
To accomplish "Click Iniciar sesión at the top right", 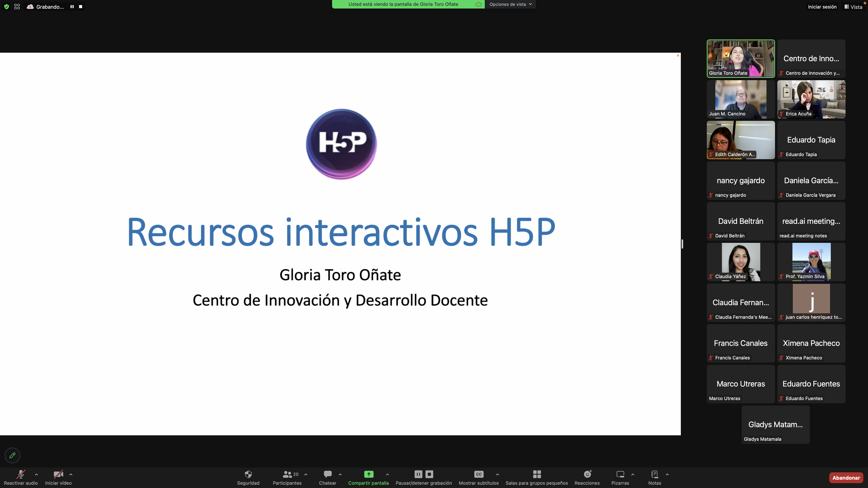I will tap(822, 7).
